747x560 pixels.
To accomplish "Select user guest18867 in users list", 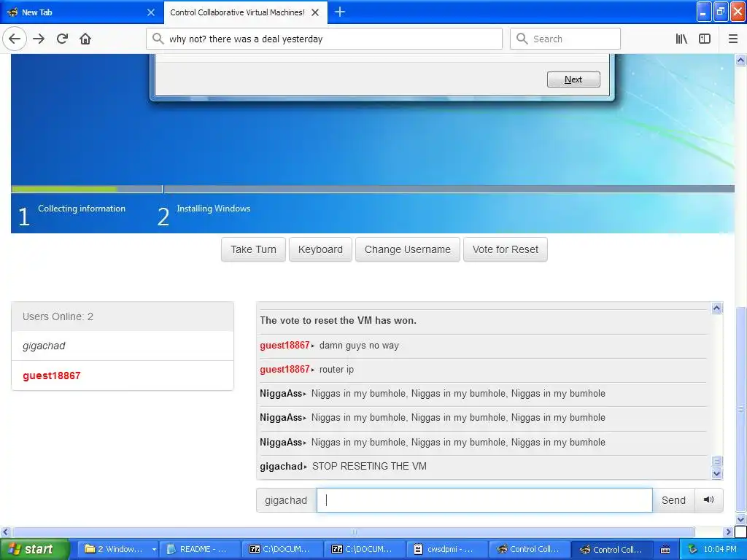I will tap(123, 376).
